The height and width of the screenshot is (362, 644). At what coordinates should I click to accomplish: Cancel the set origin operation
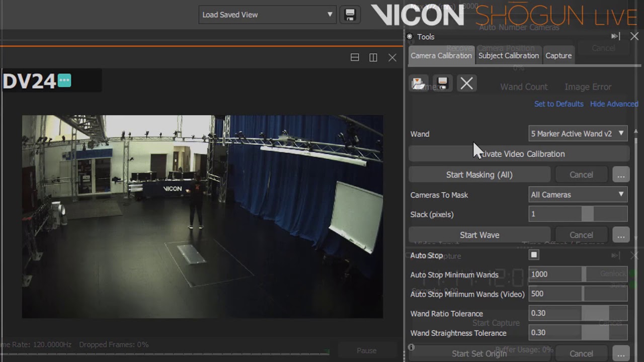[x=581, y=353]
